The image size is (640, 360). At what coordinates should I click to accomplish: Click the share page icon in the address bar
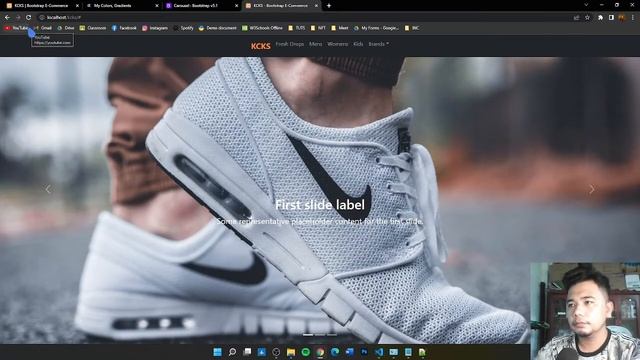point(576,18)
